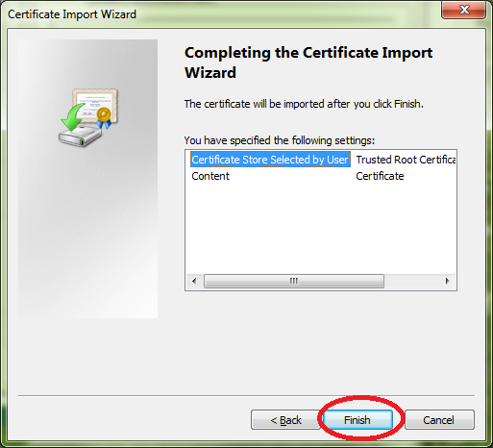Click the certificate import wizard icon
This screenshot has width=493, height=448.
[x=88, y=117]
